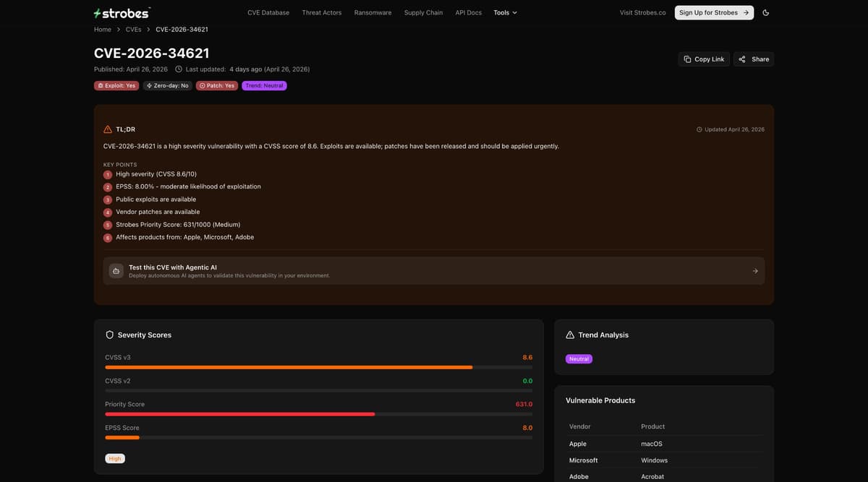This screenshot has width=868, height=482.
Task: Go to Home in the breadcrumb
Action: pos(103,30)
